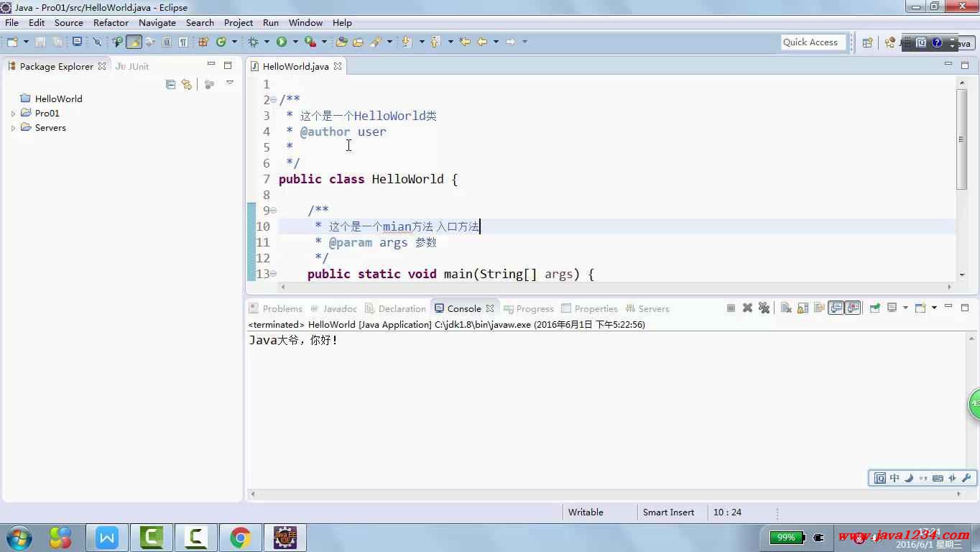This screenshot has height=552, width=980.
Task: Open the JUnit view tab
Action: coord(133,66)
